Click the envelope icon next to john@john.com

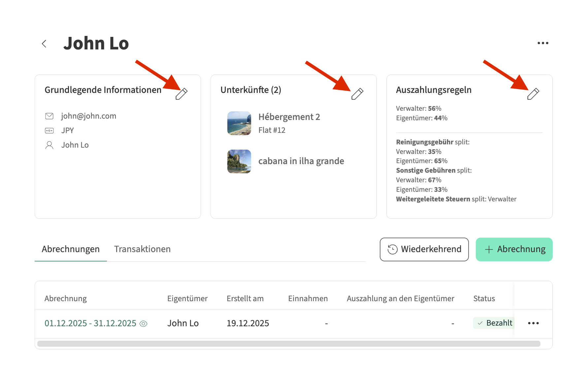pos(49,116)
